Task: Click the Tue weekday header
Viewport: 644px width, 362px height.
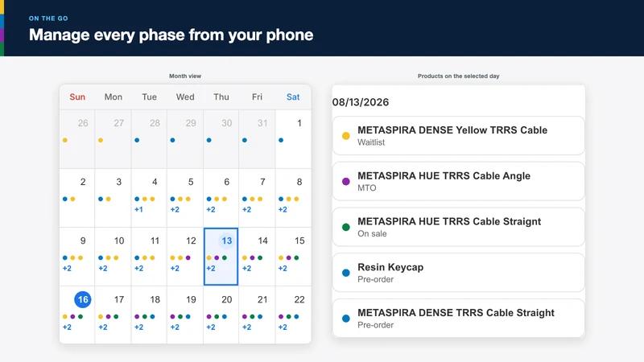Action: [149, 97]
